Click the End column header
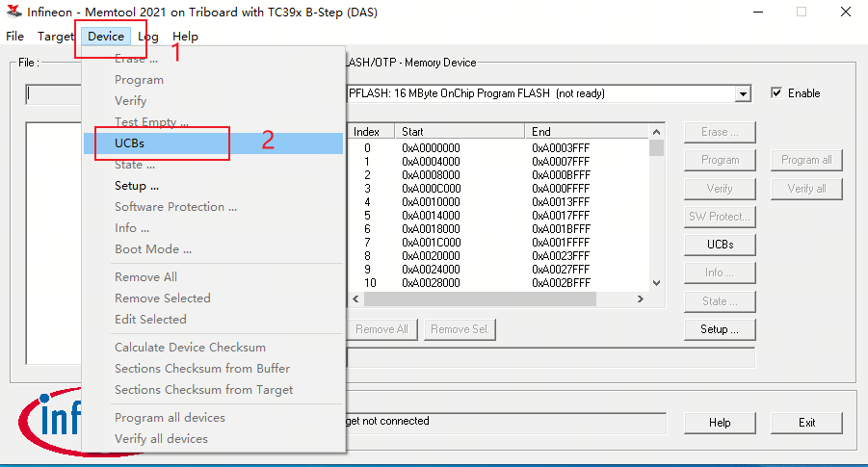Viewport: 868px width, 467px height. pos(587,132)
